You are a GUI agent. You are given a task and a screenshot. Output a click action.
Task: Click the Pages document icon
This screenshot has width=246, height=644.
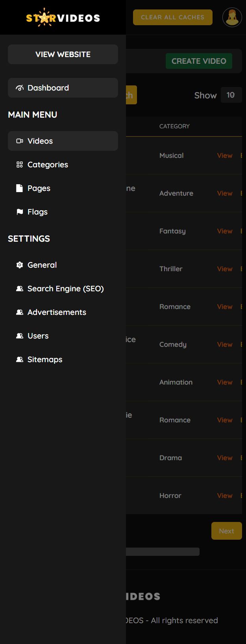coord(19,188)
